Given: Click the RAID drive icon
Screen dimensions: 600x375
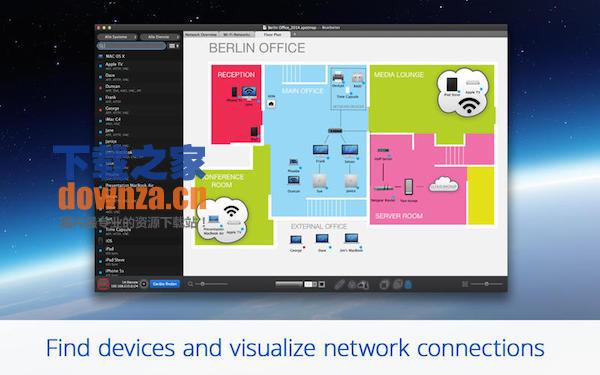Looking at the screenshot, I should point(357,78).
